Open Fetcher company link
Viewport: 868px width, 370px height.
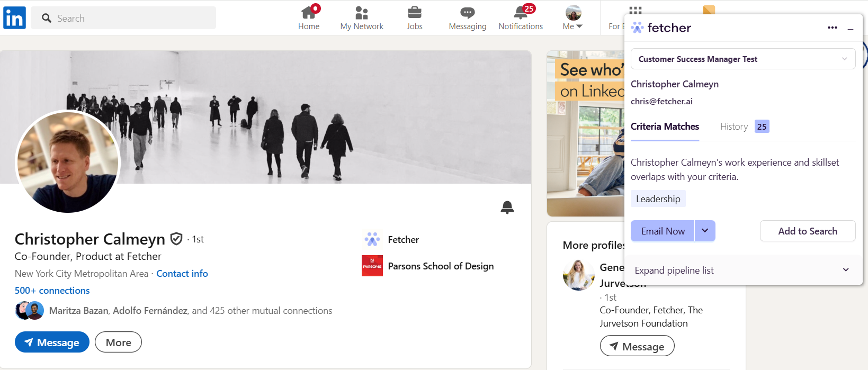click(x=404, y=240)
